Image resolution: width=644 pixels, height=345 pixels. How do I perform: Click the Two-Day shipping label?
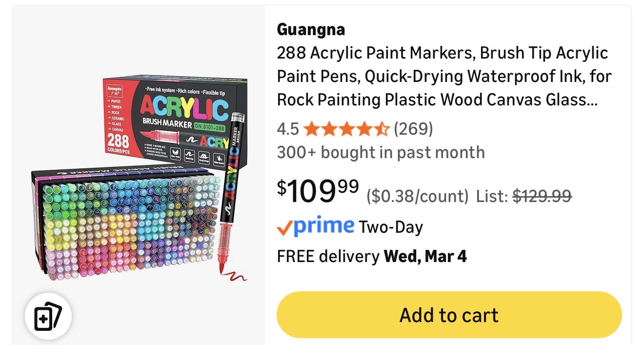coord(391,227)
